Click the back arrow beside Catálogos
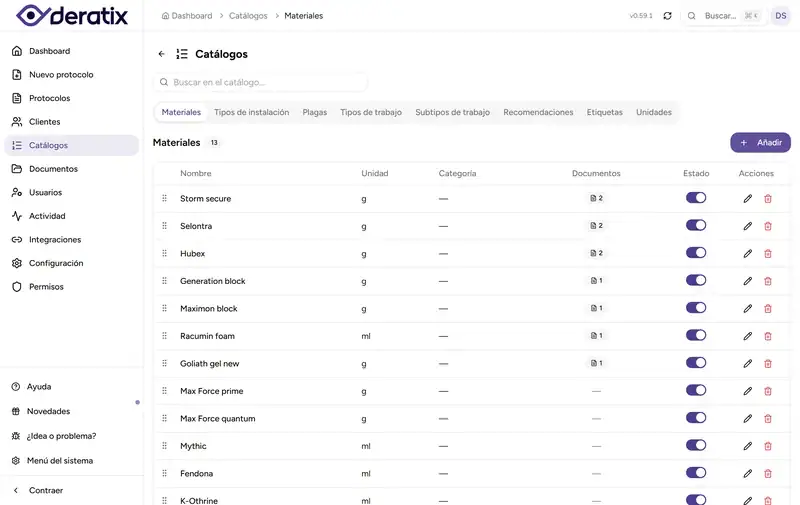This screenshot has width=800, height=505. 162,54
